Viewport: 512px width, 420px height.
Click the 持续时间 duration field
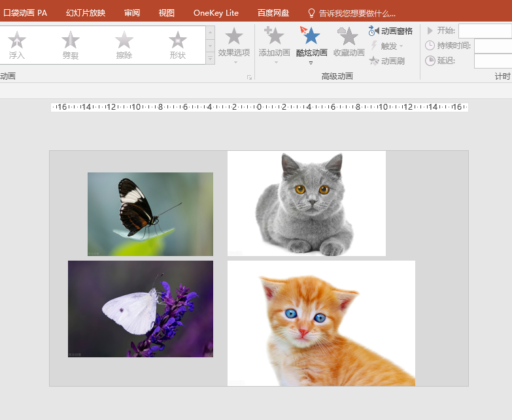[x=492, y=46]
